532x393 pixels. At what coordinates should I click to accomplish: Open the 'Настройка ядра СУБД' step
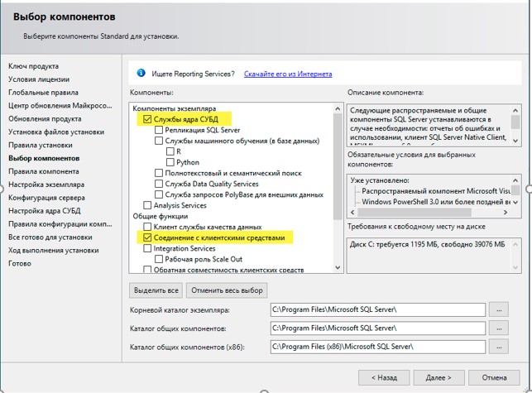click(45, 211)
